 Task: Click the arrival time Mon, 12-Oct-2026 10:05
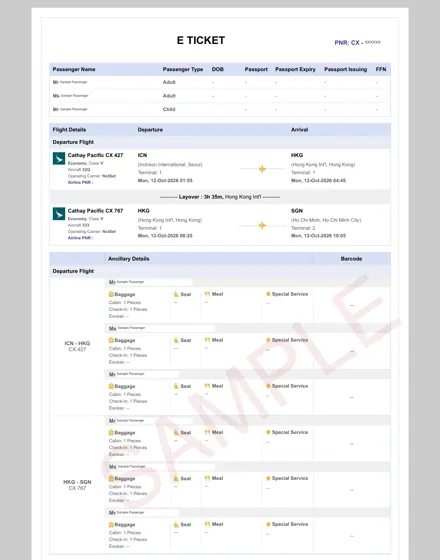(318, 236)
